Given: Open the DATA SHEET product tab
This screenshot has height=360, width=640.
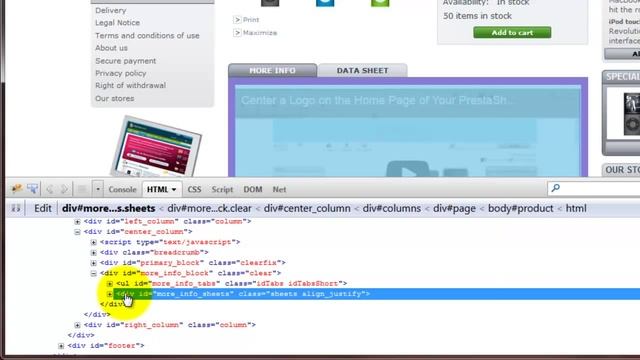Looking at the screenshot, I should [362, 70].
